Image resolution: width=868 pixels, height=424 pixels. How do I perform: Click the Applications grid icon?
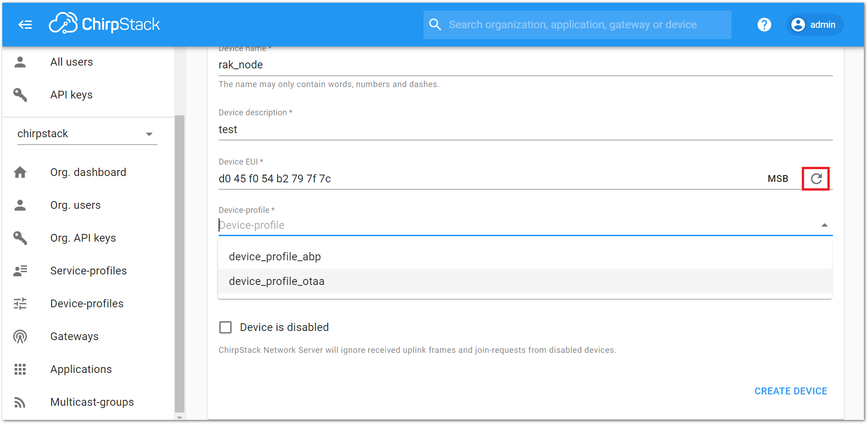point(20,369)
